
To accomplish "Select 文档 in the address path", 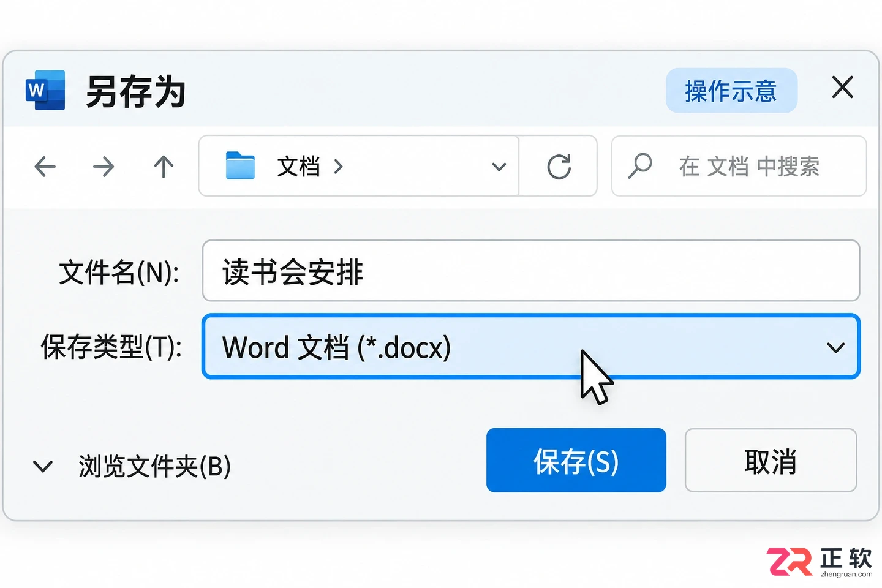I will point(298,167).
